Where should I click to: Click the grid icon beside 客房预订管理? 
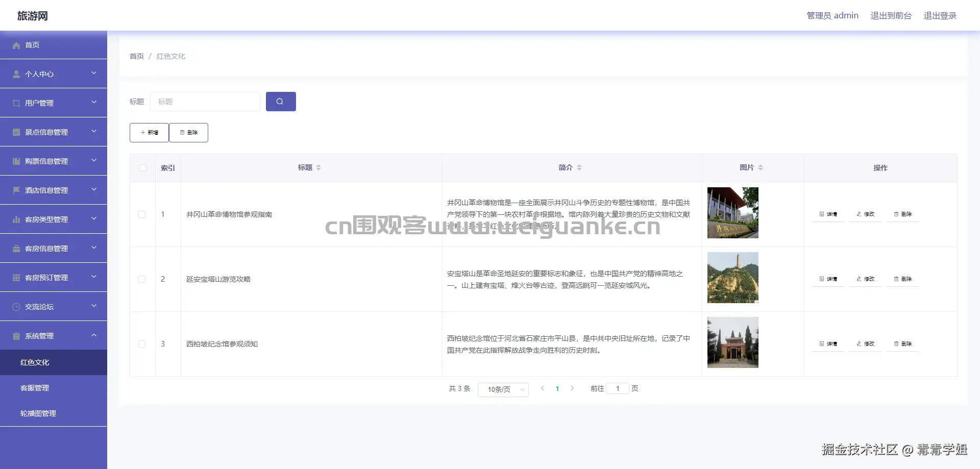(x=16, y=278)
